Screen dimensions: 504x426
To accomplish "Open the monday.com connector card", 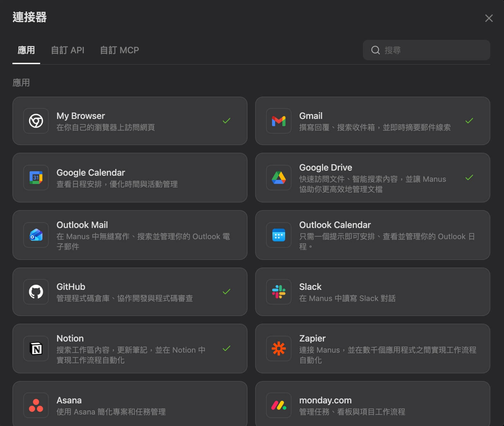I will click(x=372, y=404).
